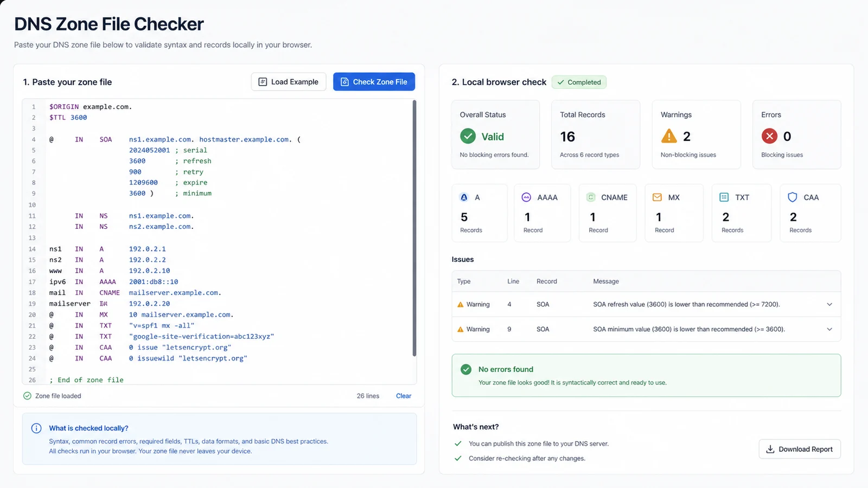
Task: Click the 'v=spf1 mx -all' TXT value
Action: pyautogui.click(x=162, y=326)
